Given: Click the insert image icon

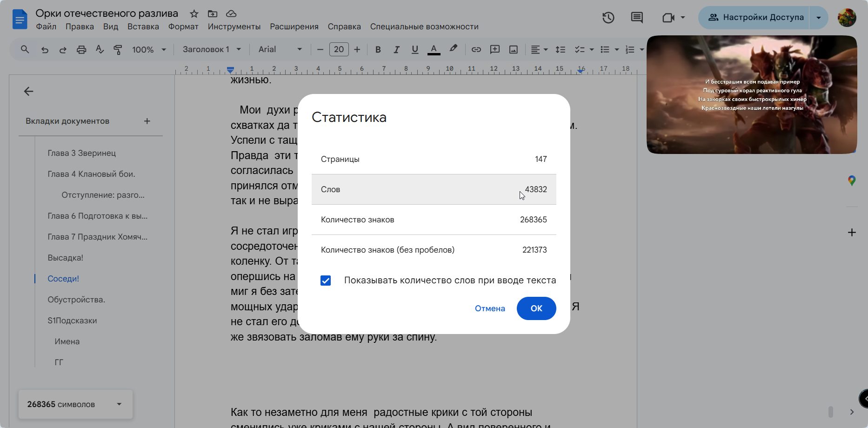Looking at the screenshot, I should pyautogui.click(x=513, y=49).
